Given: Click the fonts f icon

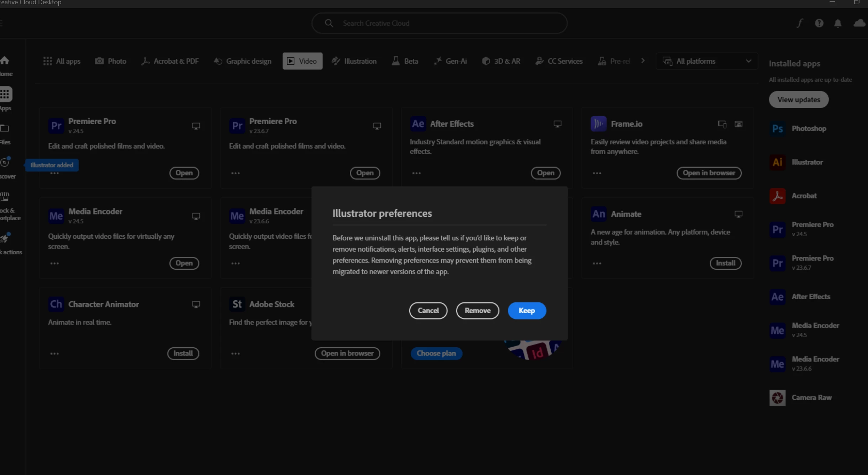Looking at the screenshot, I should pos(800,23).
